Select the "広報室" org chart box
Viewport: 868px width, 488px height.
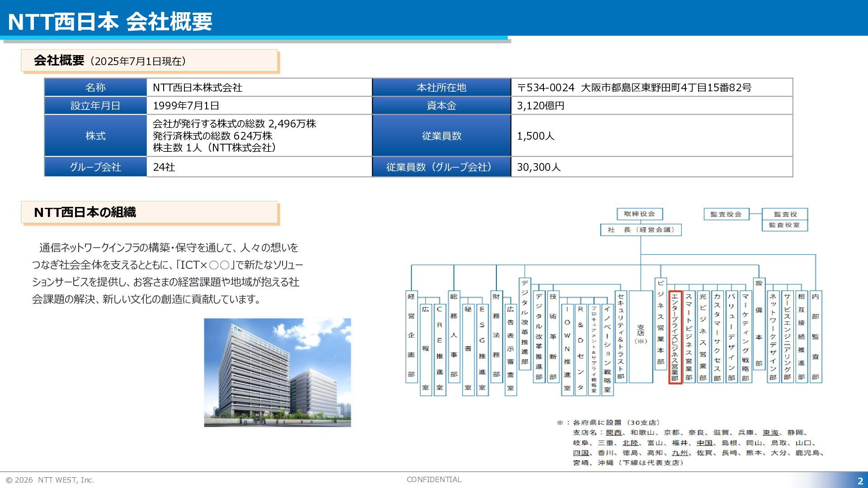tap(425, 349)
